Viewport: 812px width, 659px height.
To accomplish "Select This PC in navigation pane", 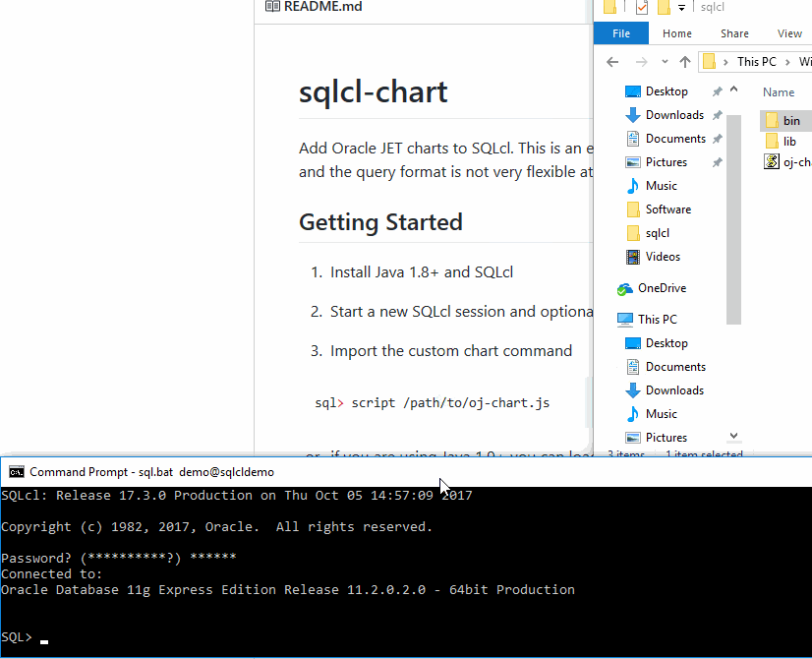I will [657, 319].
